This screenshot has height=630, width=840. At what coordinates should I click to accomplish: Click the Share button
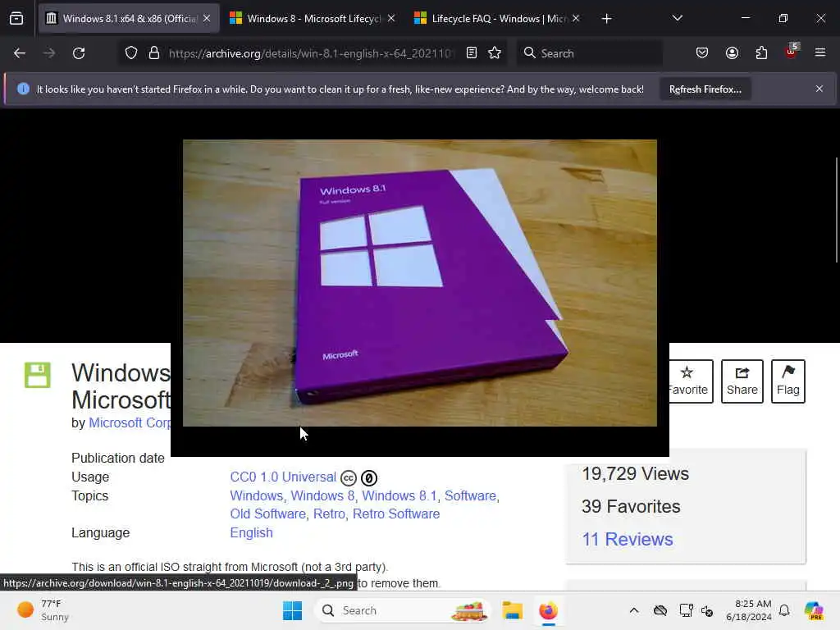(x=742, y=381)
